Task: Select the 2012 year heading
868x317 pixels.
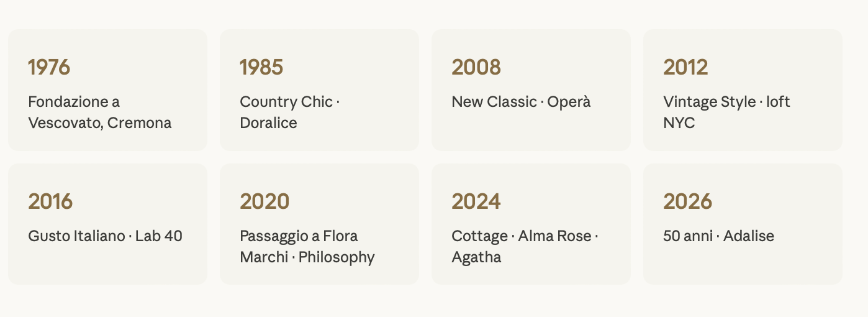Action: [685, 67]
